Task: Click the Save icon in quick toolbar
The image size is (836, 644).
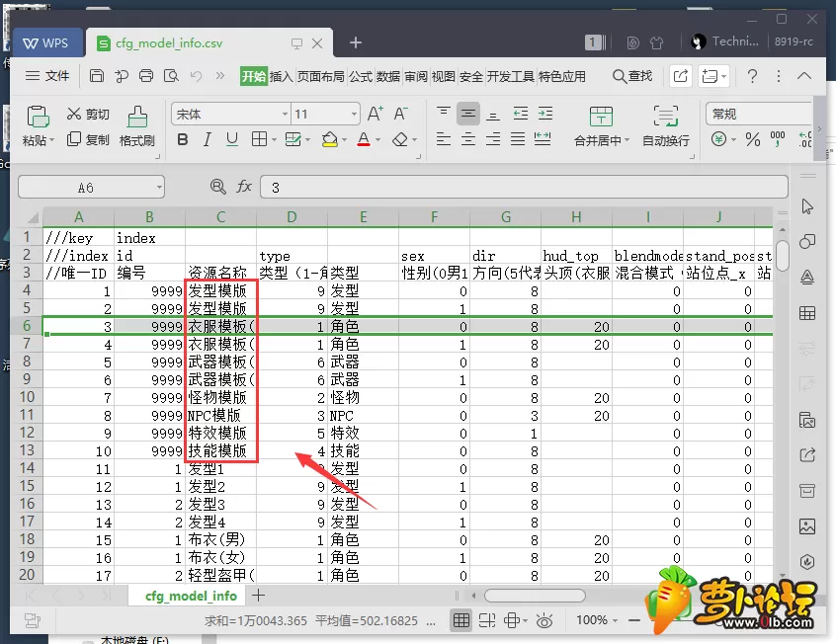Action: [x=97, y=76]
